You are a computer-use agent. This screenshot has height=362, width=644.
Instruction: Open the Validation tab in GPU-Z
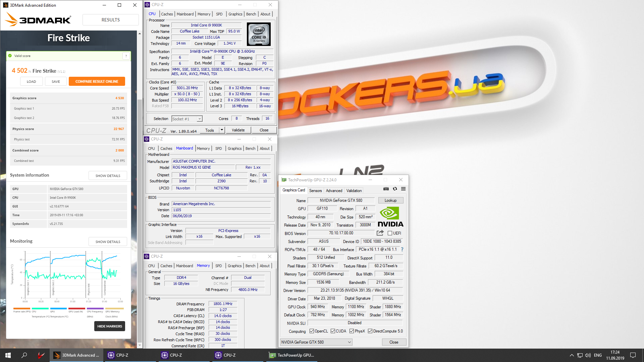click(354, 191)
